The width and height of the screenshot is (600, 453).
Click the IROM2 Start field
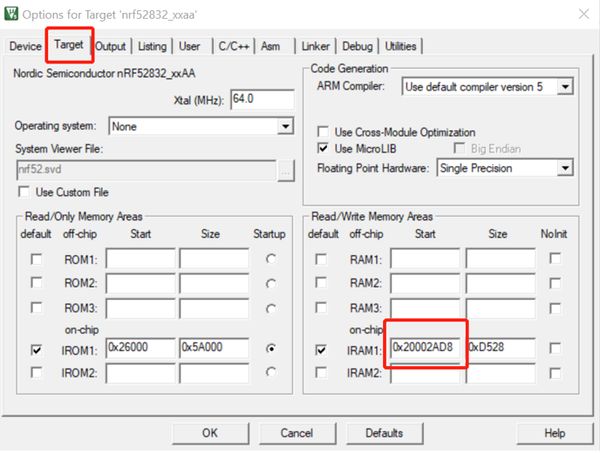(140, 373)
